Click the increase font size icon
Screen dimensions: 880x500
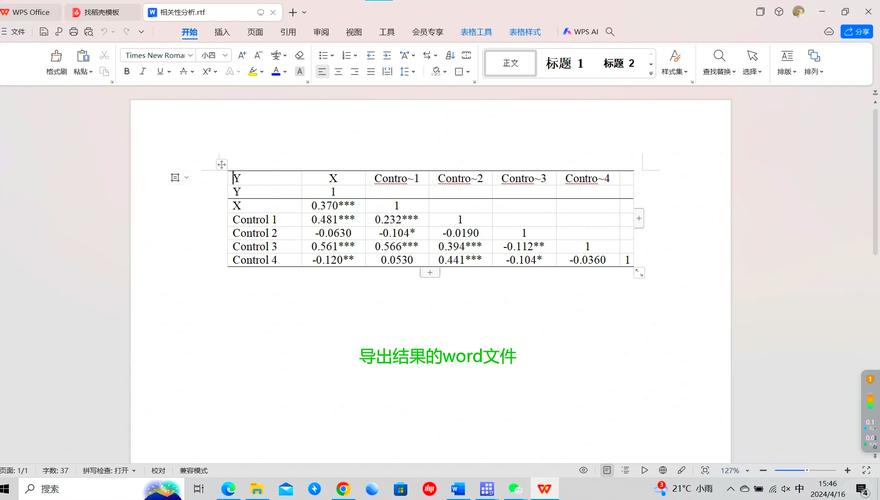click(242, 56)
